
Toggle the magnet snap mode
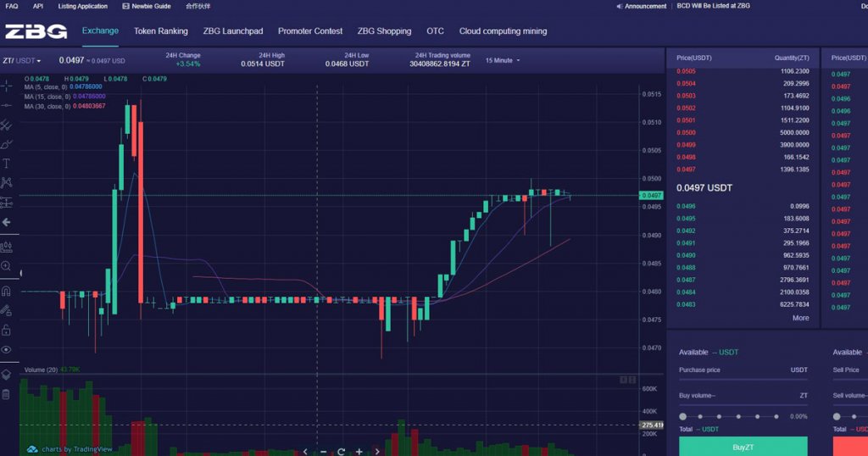[6, 291]
